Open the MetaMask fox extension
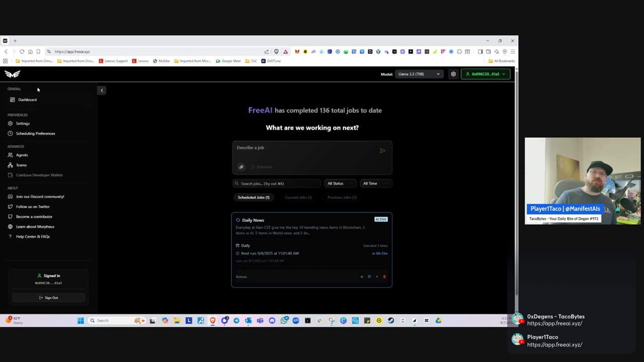This screenshot has width=644, height=362. pos(297,51)
